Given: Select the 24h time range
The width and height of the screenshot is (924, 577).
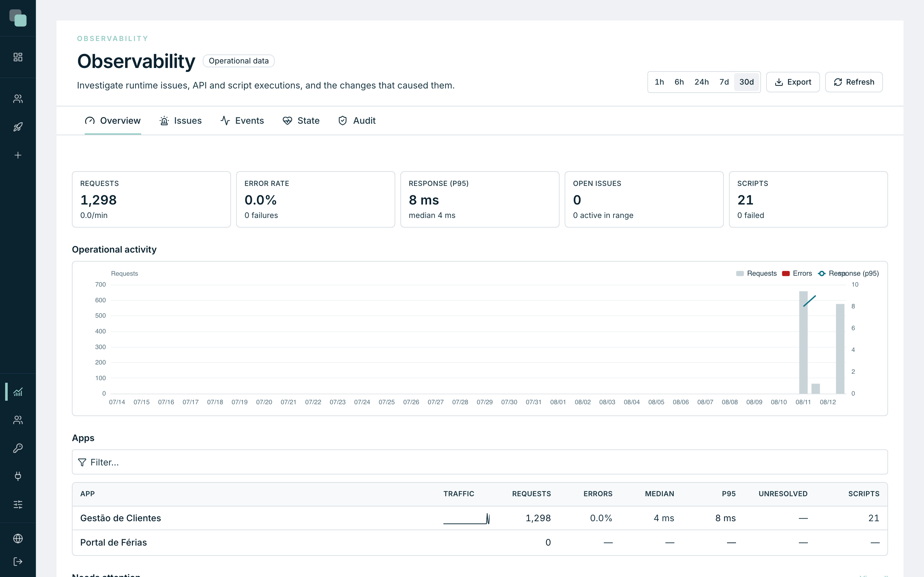Looking at the screenshot, I should [x=701, y=82].
